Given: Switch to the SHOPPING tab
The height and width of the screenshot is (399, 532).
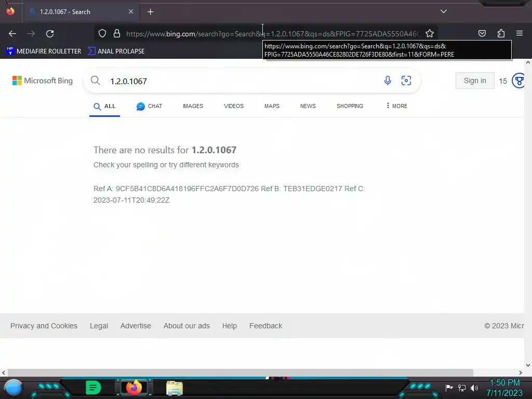Looking at the screenshot, I should coord(350,106).
